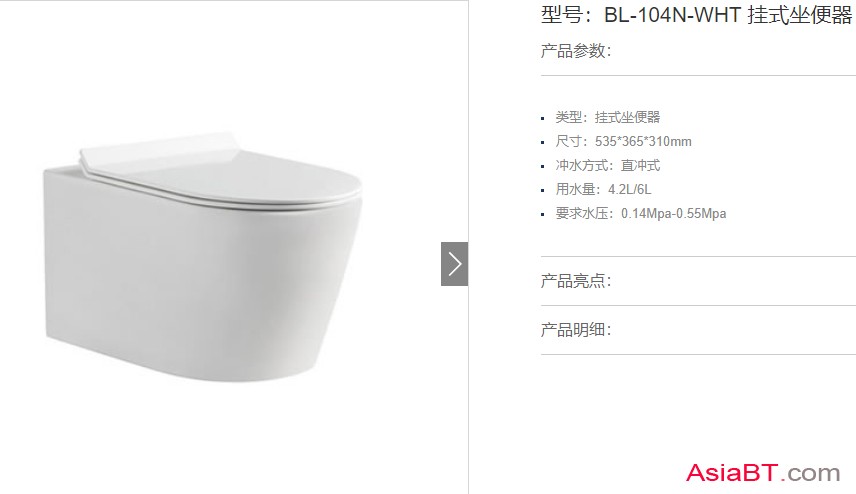Select the 尺寸 535*365*310mm list item
Screen dimensions: 856x494
pyautogui.click(x=623, y=141)
